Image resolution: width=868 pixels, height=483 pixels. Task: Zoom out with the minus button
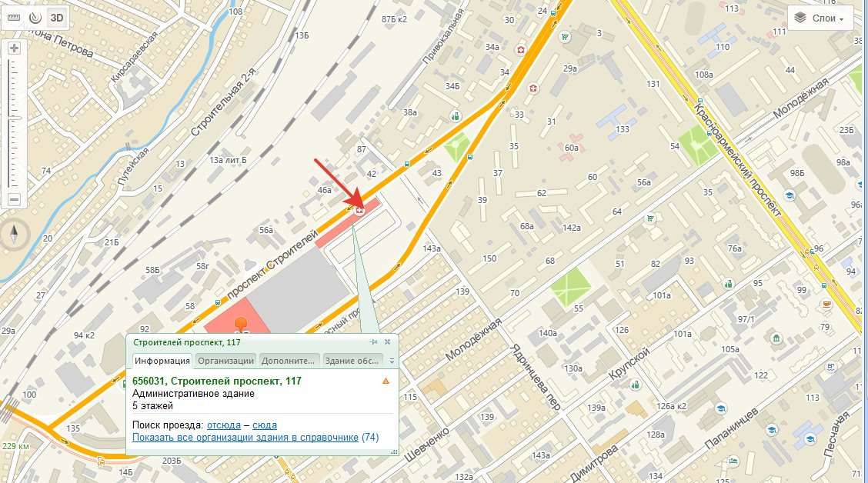click(15, 199)
